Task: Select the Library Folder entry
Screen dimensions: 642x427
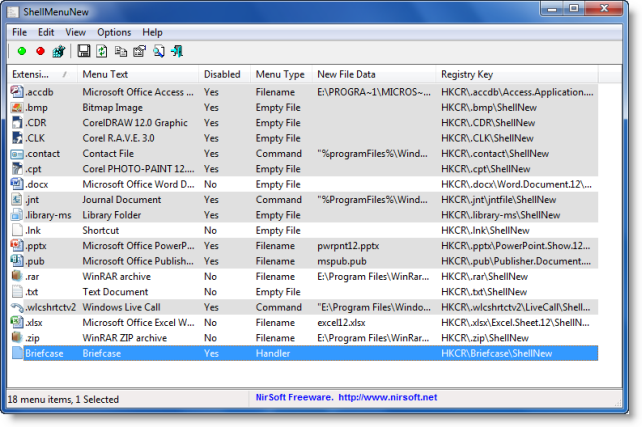Action: (x=112, y=215)
